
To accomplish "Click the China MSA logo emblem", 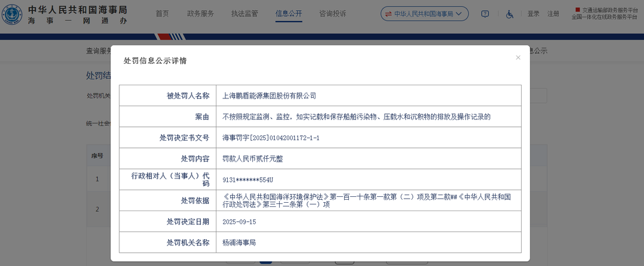I will 14,14.
